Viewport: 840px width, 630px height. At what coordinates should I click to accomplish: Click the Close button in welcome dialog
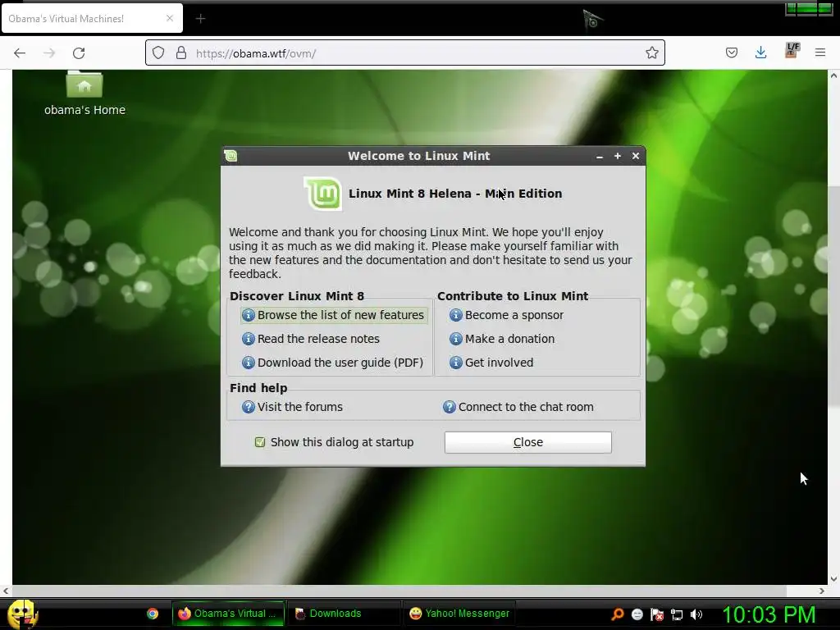coord(527,442)
